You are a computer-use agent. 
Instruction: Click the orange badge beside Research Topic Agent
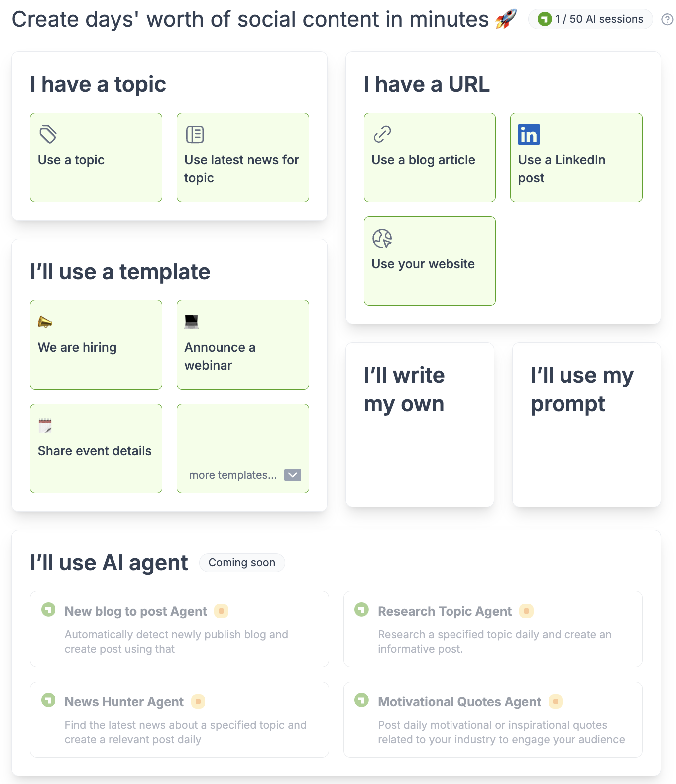tap(526, 611)
